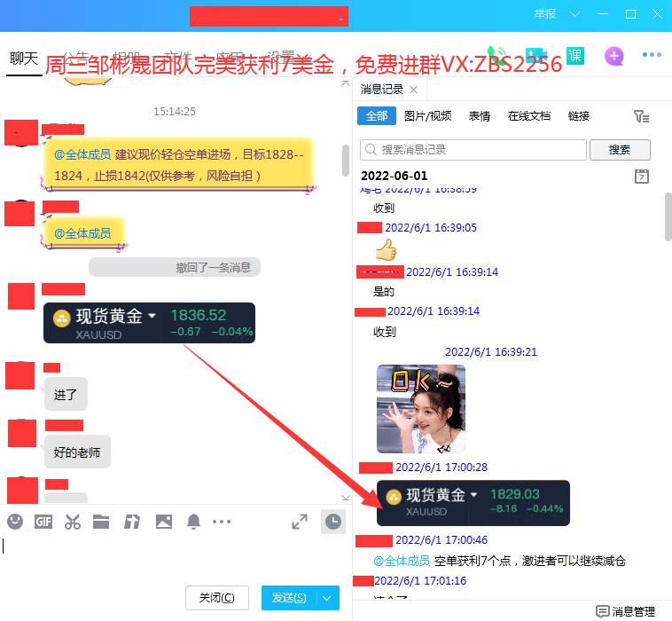Toggle the message history clock icon
672x621 pixels.
pos(333,522)
